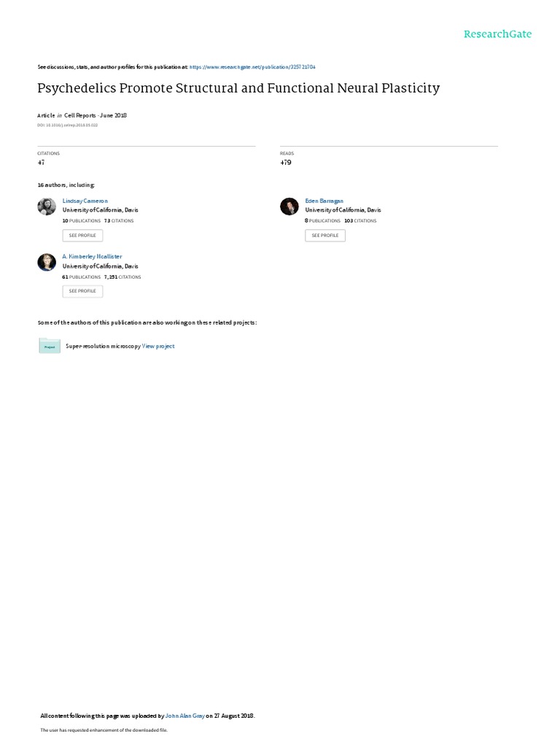
Task: Open Lindsay Cameron's author name link
Action: (85, 201)
